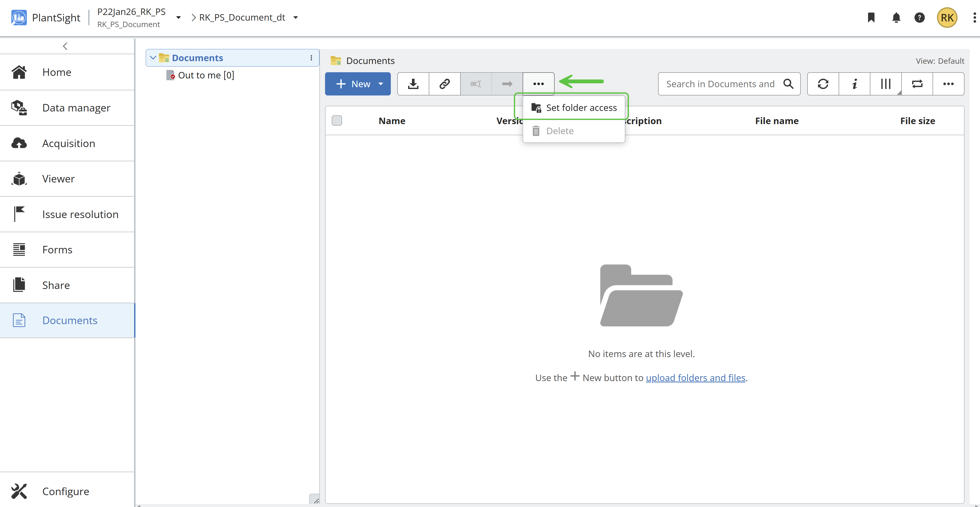
Task: Click the refresh icon
Action: click(x=823, y=84)
